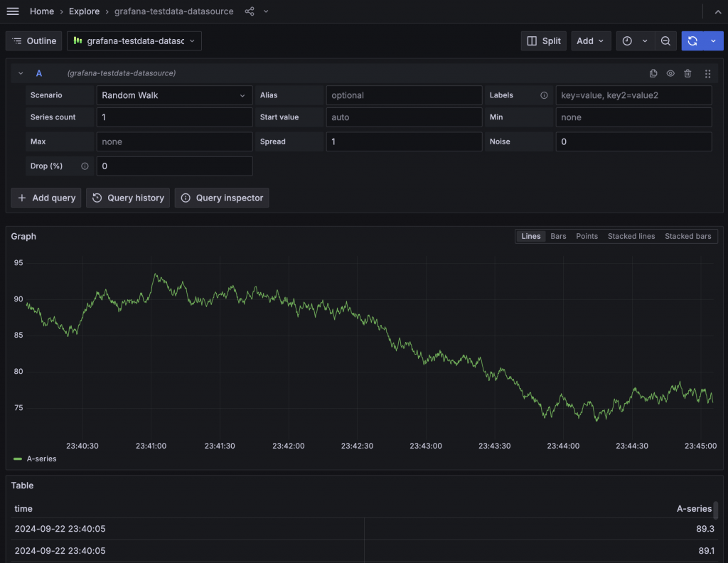The width and height of the screenshot is (728, 563).
Task: Click the Start value field
Action: point(404,117)
